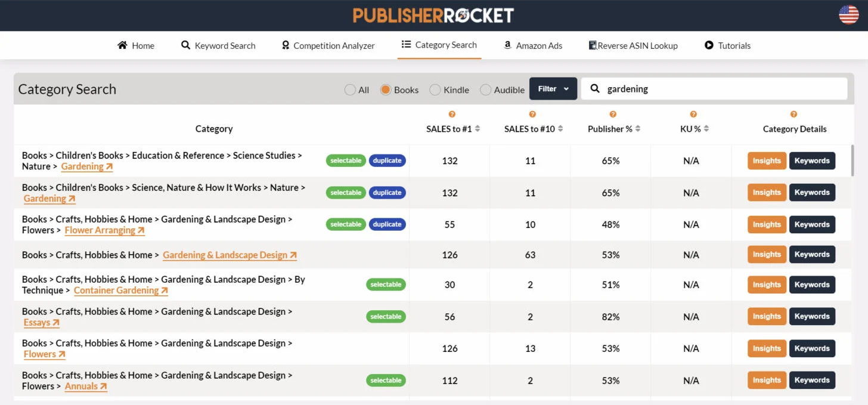This screenshot has height=405, width=868.
Task: Click help icon above SALES to #1
Action: point(452,114)
